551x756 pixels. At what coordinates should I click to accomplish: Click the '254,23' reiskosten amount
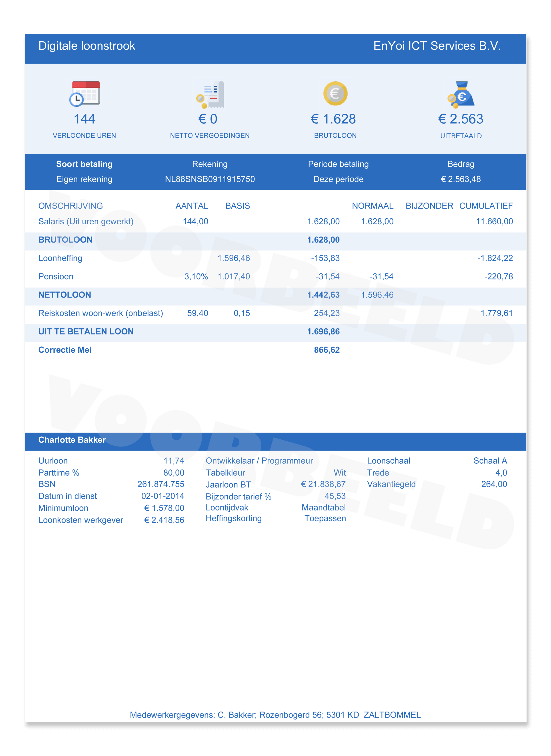point(327,313)
